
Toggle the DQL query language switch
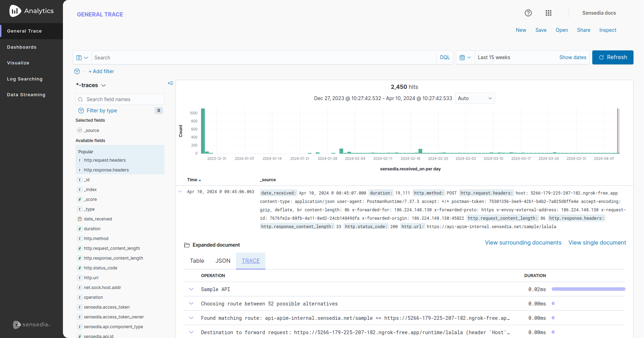pyautogui.click(x=445, y=58)
